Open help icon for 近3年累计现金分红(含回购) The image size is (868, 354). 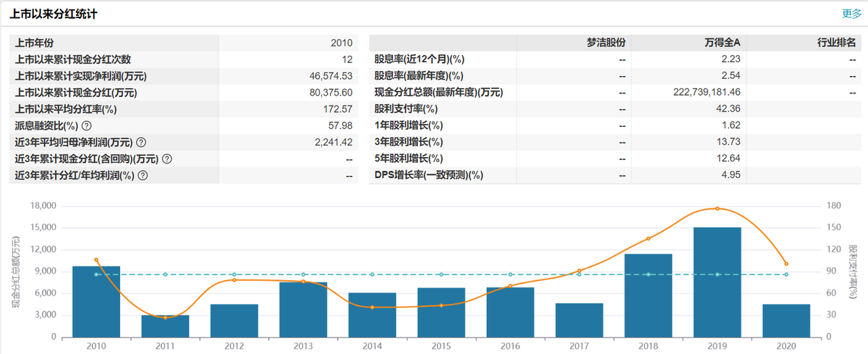(x=167, y=159)
